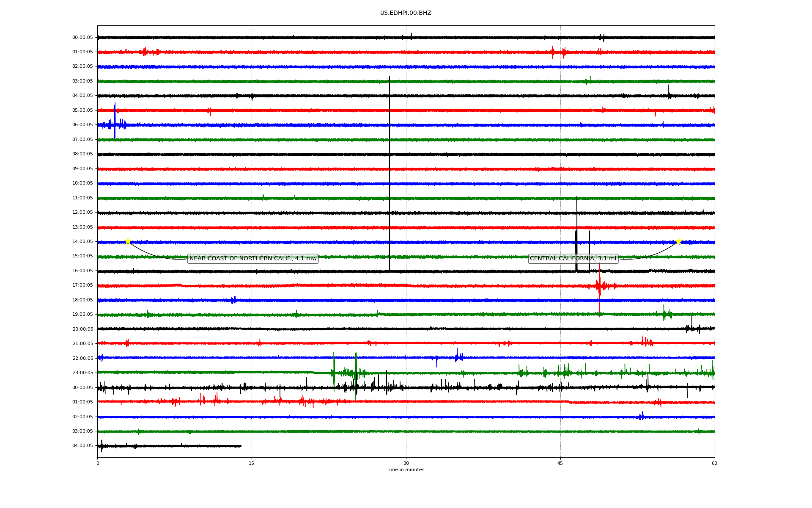The height and width of the screenshot is (508, 812).
Task: Click the first 00:00:05 row label
Action: 82,38
